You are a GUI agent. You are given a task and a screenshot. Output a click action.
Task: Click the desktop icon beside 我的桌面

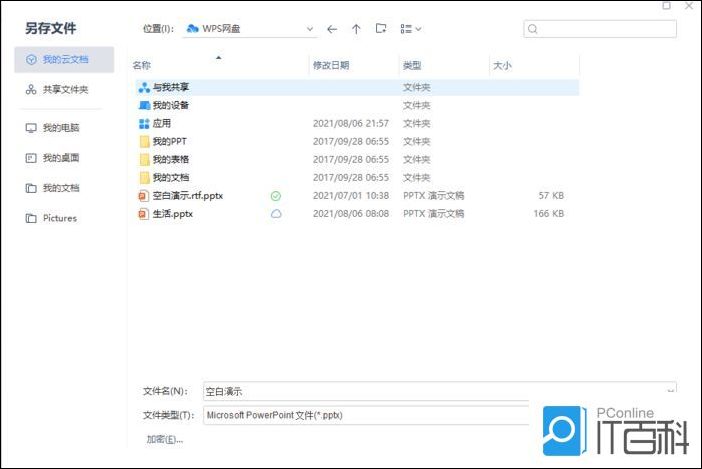(31, 158)
